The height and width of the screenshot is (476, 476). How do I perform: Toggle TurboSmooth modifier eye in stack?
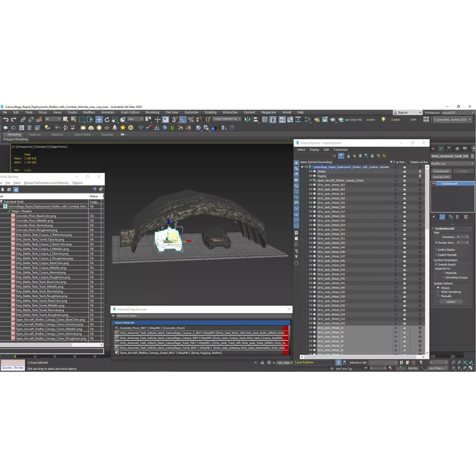(434, 183)
